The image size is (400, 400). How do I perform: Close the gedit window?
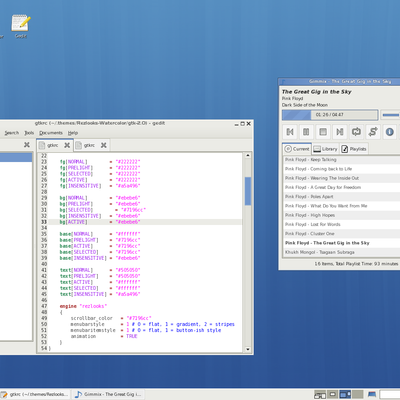tap(249, 124)
